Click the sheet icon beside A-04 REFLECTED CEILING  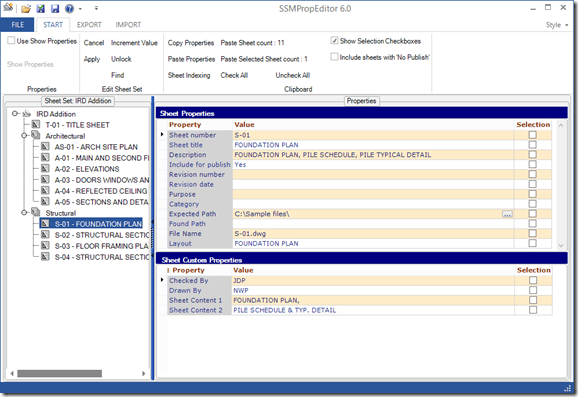click(x=45, y=191)
